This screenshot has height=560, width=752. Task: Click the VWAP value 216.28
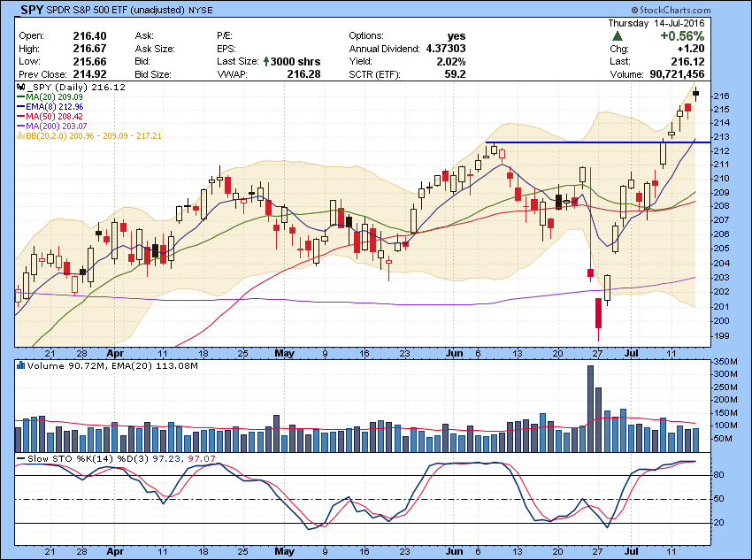click(x=303, y=74)
